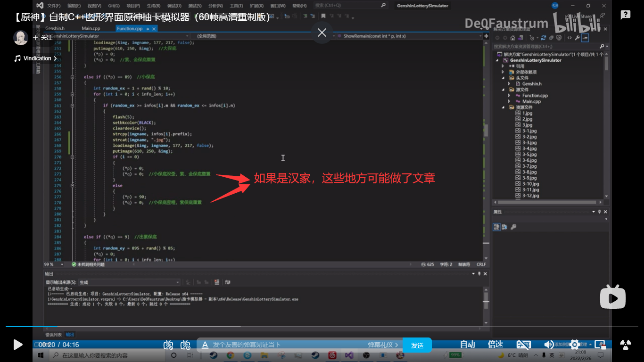The image size is (644, 362).
Task: Open danmaku font style 'A' icon
Action: (x=205, y=345)
